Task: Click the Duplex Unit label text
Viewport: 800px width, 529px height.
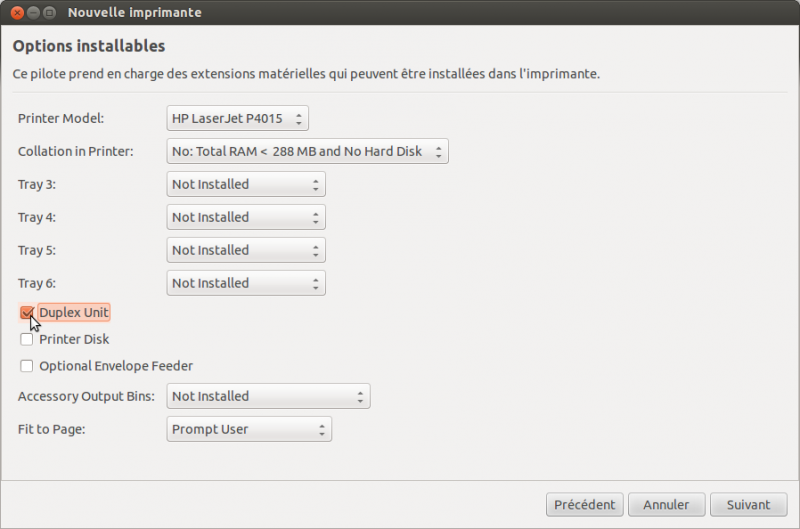Action: coord(74,312)
